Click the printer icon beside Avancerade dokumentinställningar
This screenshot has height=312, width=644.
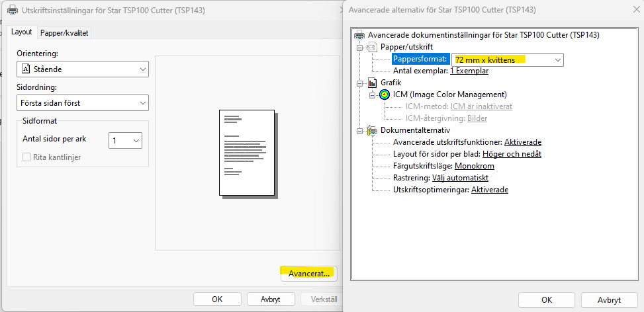click(x=359, y=35)
